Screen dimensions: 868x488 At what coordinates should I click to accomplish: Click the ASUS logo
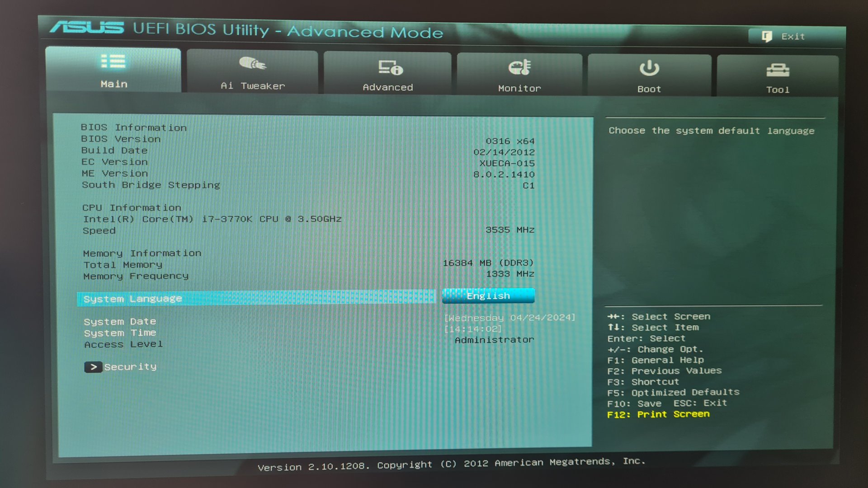(87, 28)
